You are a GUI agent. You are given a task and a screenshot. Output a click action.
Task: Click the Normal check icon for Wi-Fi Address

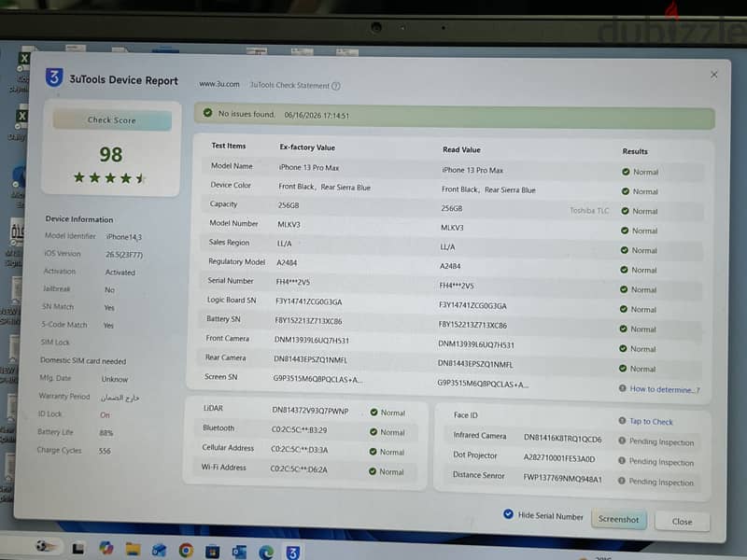(373, 471)
